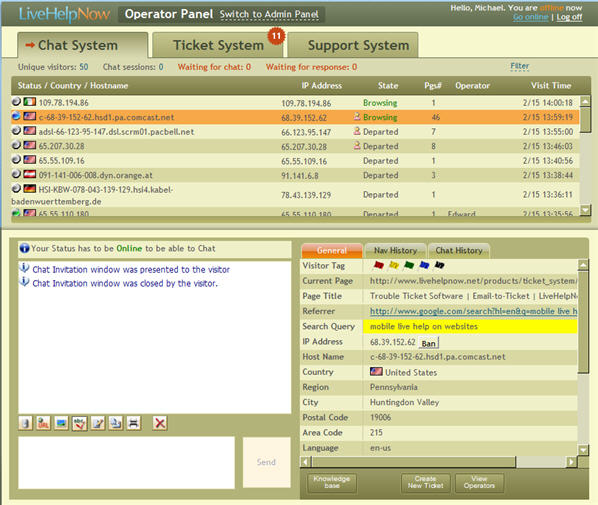
Task: Click the red X end chat icon
Action: [160, 423]
